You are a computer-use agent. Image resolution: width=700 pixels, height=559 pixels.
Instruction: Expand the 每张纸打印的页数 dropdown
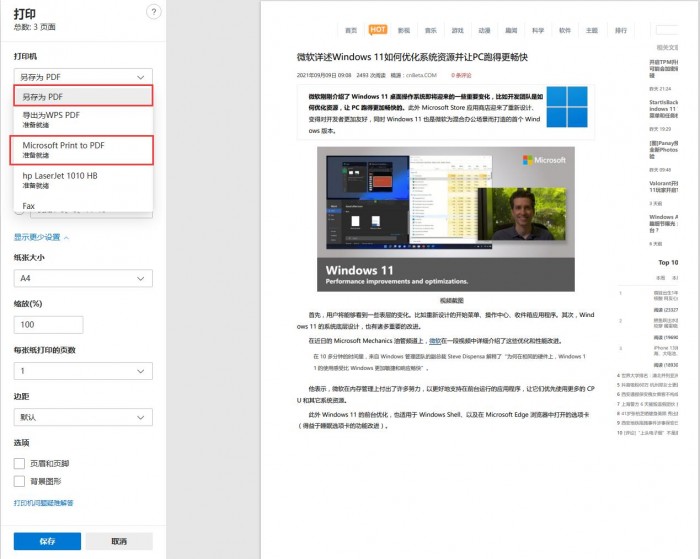83,371
